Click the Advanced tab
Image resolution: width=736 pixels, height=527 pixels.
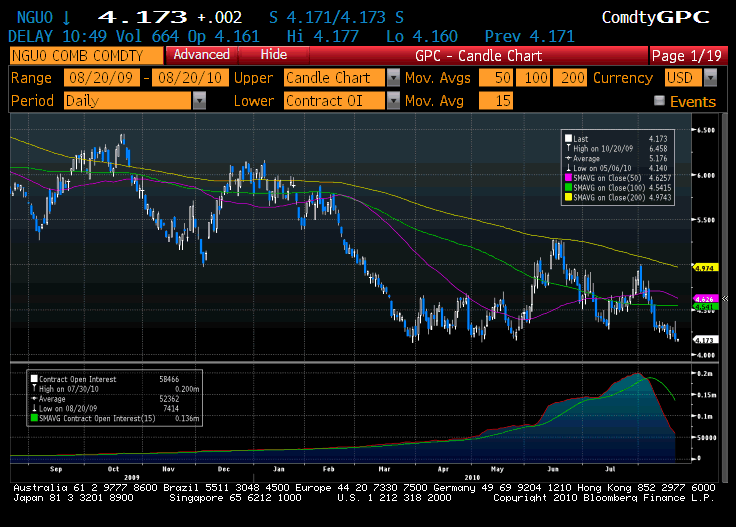201,55
